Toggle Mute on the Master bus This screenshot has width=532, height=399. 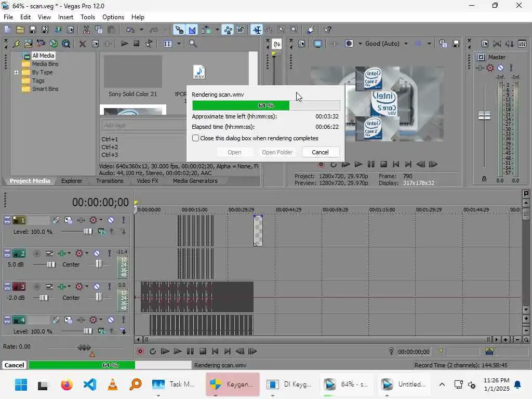tap(500, 68)
